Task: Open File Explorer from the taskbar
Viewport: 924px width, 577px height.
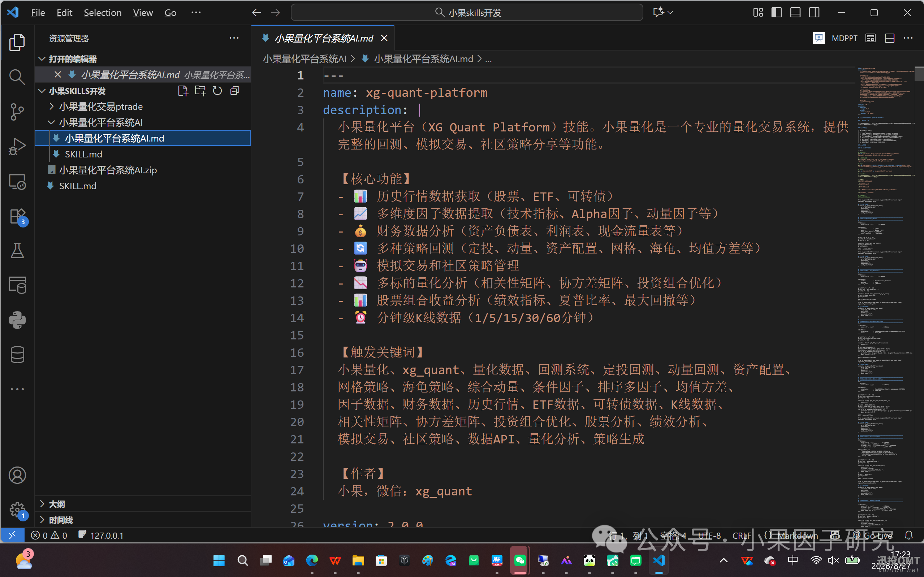Action: 358,560
